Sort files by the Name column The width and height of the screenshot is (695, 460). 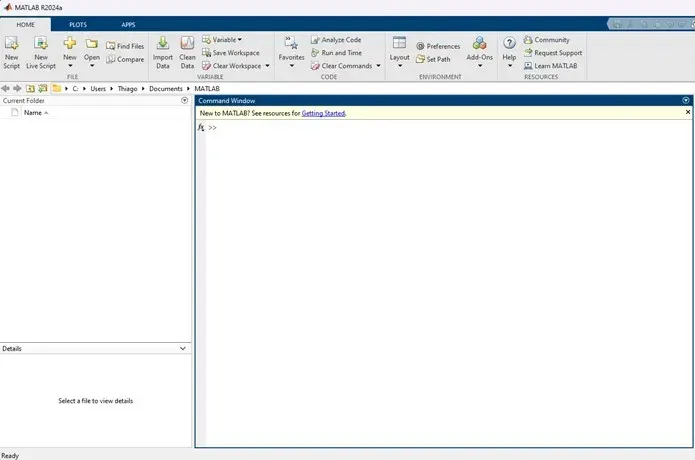point(35,113)
